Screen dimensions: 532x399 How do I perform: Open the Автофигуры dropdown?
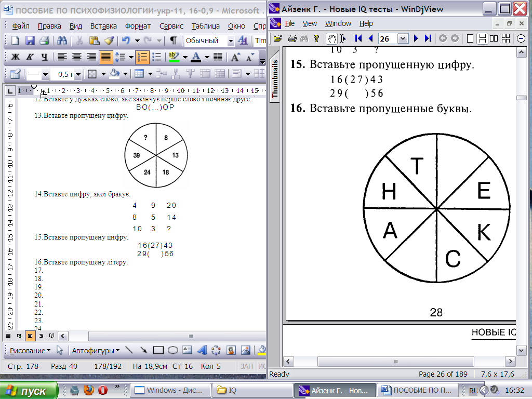96,351
